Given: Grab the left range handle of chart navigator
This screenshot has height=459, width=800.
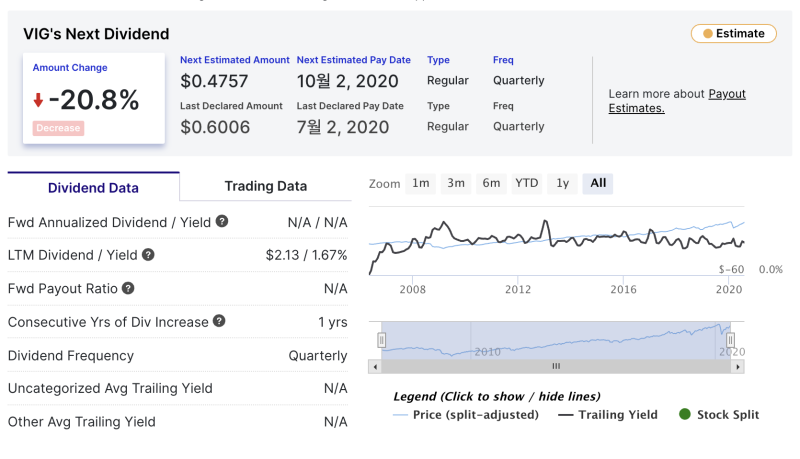Looking at the screenshot, I should (x=382, y=340).
